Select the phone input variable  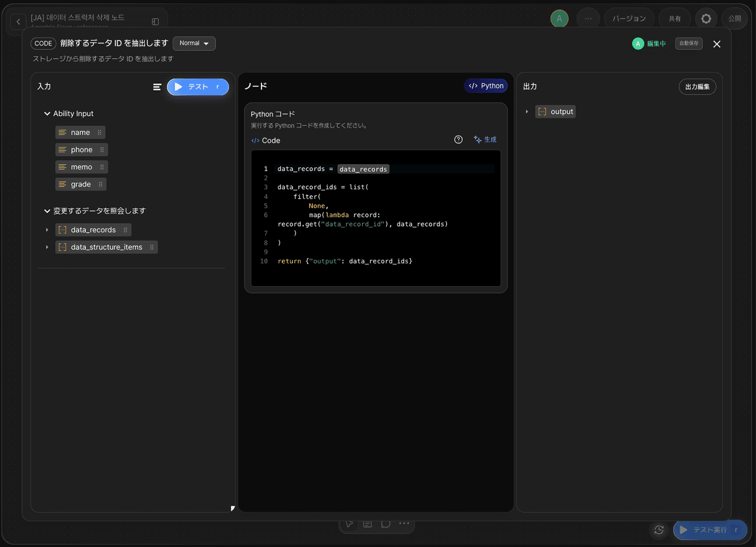81,150
